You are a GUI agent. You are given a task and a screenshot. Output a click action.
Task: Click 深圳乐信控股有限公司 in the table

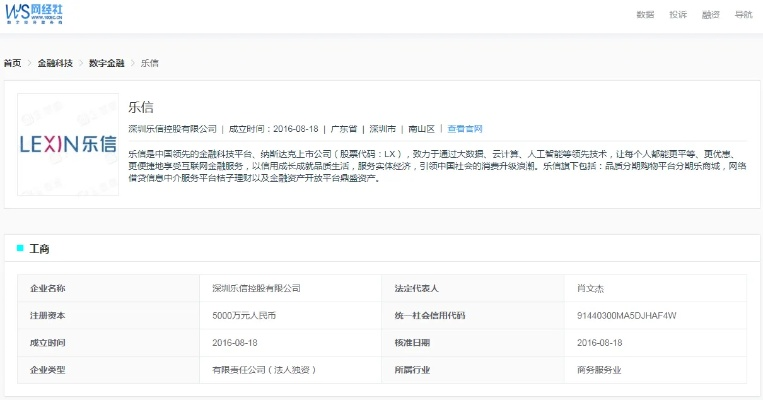click(256, 288)
